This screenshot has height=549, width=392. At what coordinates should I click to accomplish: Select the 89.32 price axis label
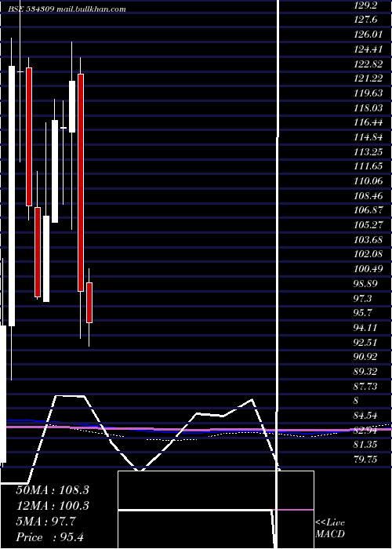tap(366, 371)
